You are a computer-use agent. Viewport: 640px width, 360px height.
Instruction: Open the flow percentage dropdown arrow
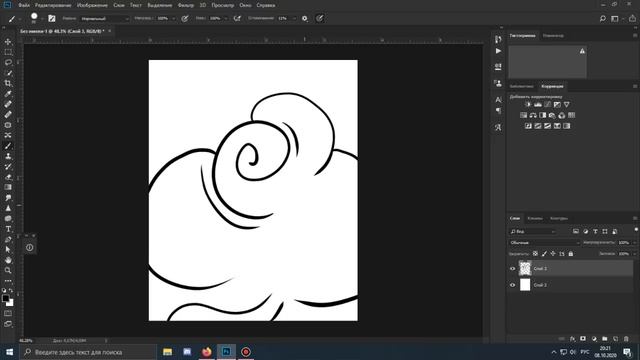pos(226,19)
